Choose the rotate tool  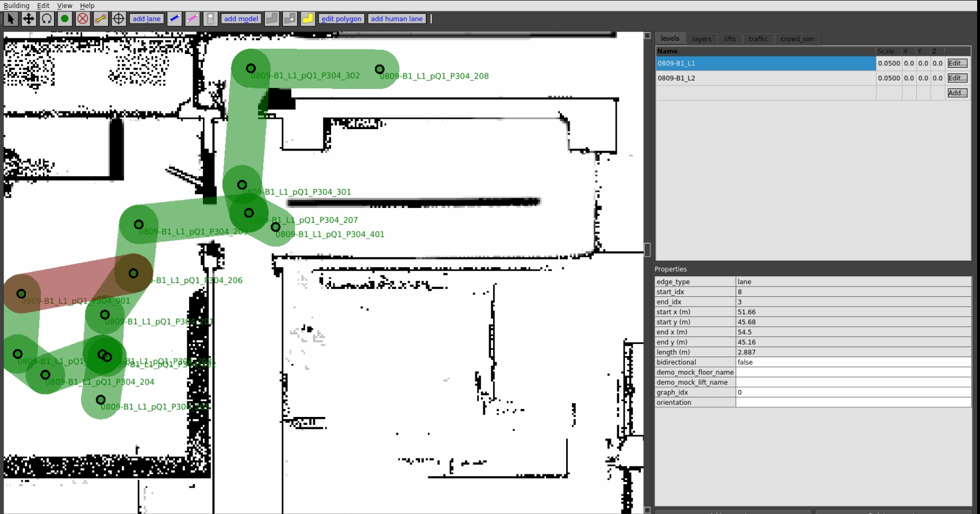[x=47, y=19]
